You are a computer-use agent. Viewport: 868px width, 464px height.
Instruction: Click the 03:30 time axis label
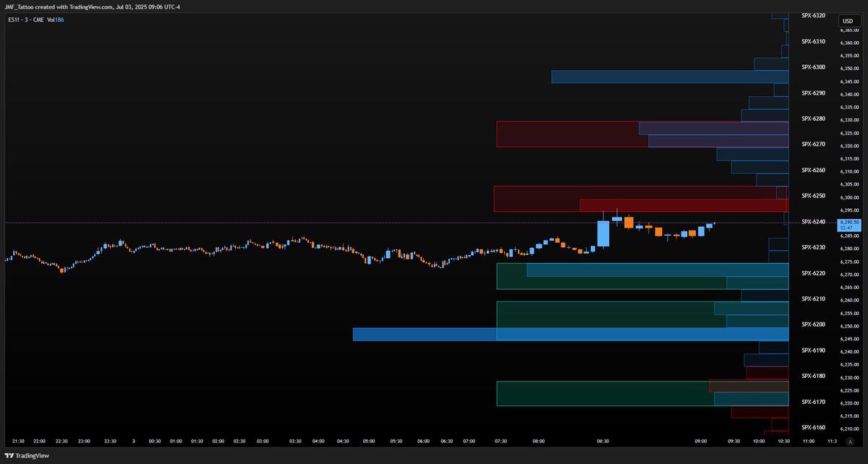coord(296,441)
